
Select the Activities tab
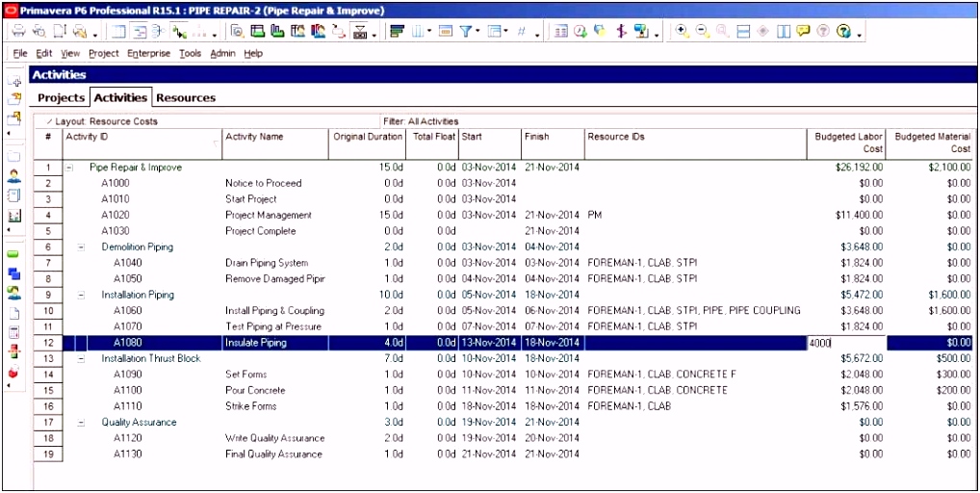[121, 97]
